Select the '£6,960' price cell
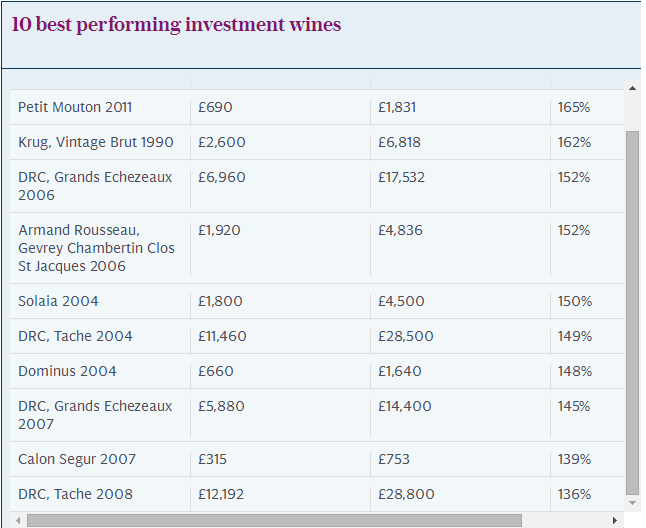Image resolution: width=646 pixels, height=528 pixels. pyautogui.click(x=280, y=186)
